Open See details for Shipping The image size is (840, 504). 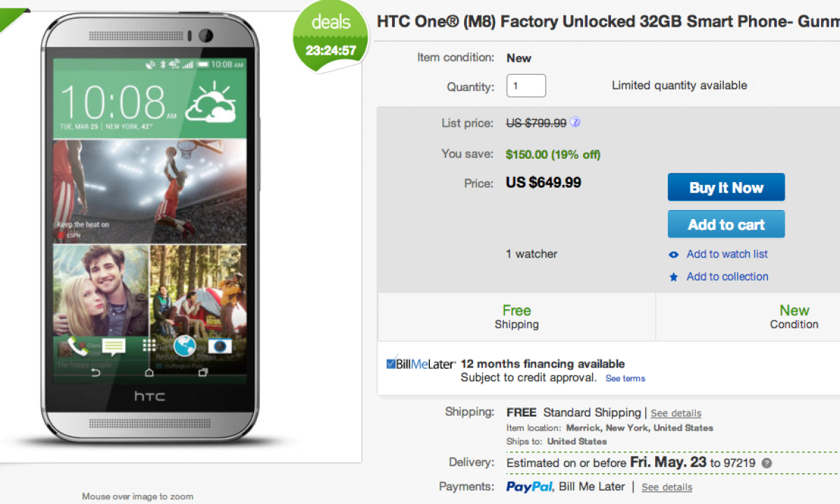pyautogui.click(x=675, y=413)
